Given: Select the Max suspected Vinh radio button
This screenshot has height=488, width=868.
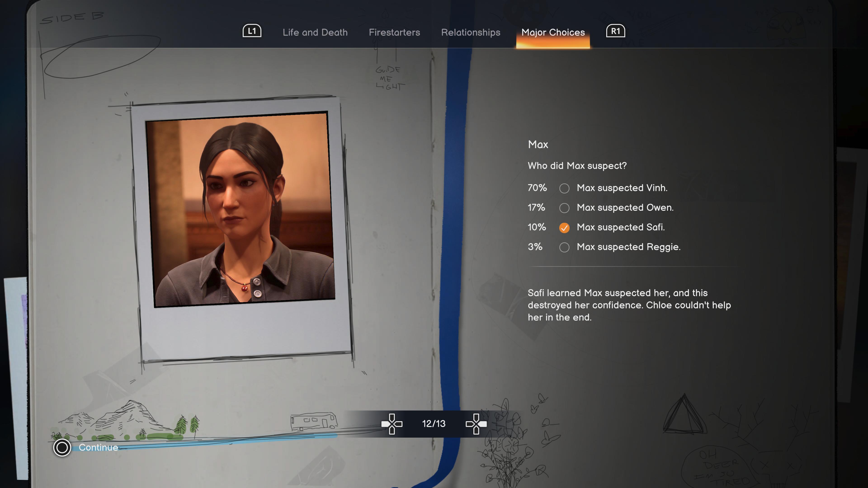Looking at the screenshot, I should [564, 188].
